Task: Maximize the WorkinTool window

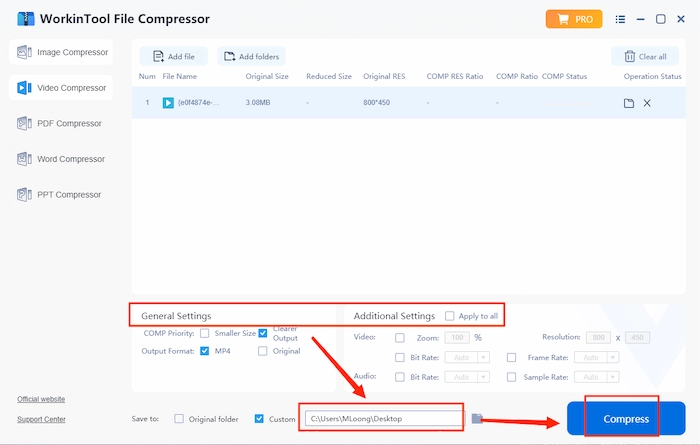Action: point(661,19)
